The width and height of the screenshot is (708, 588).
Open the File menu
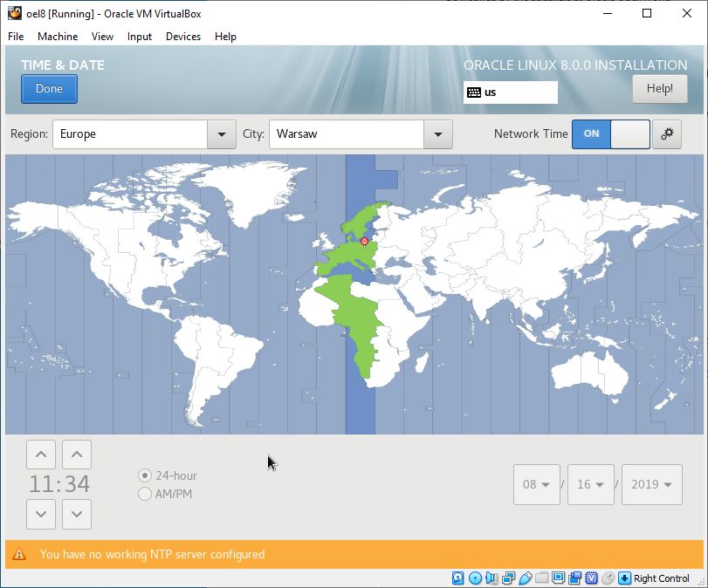[x=16, y=37]
